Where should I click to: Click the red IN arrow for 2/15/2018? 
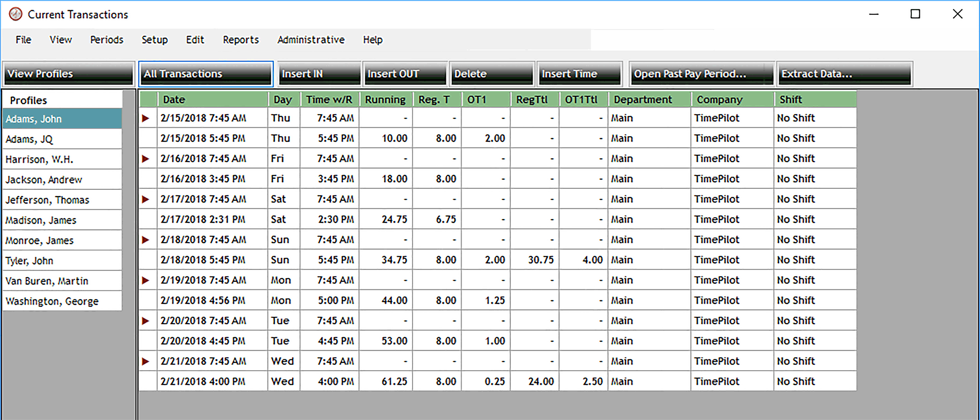point(145,118)
